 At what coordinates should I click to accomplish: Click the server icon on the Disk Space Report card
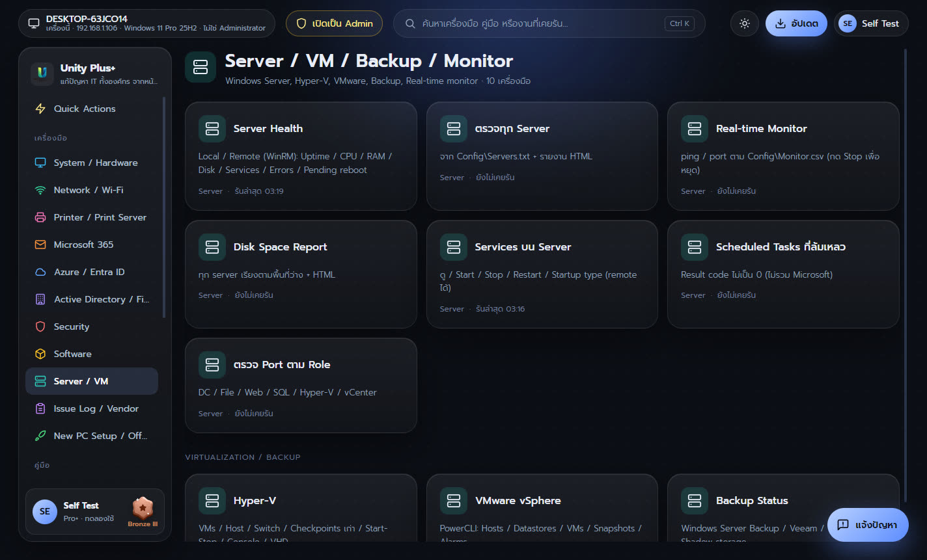coord(212,247)
